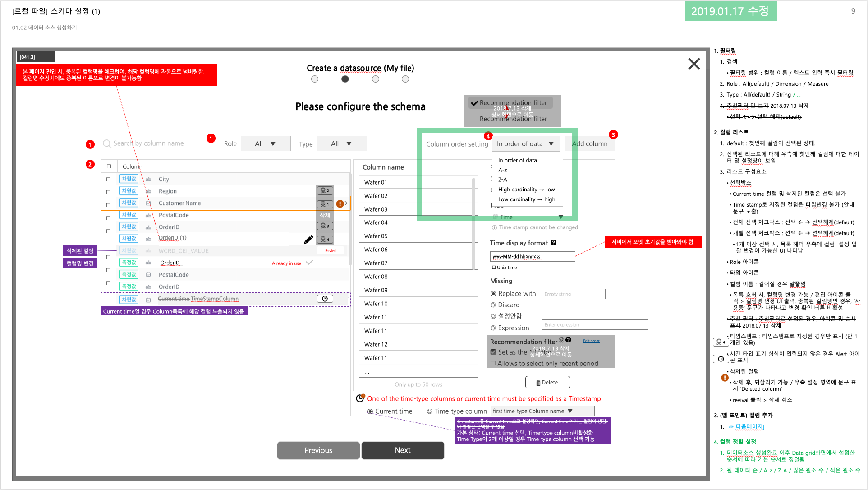
Task: Click the 삭제 delete label in badge column
Action: (325, 215)
